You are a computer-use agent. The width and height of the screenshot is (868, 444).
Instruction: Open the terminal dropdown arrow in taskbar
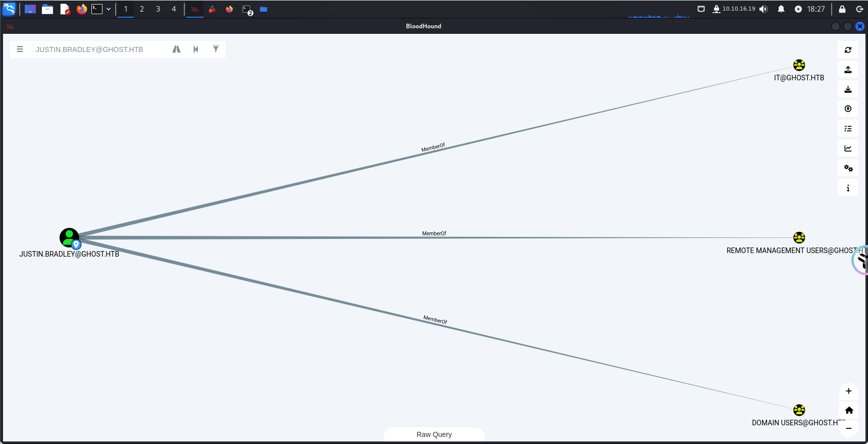(x=109, y=9)
